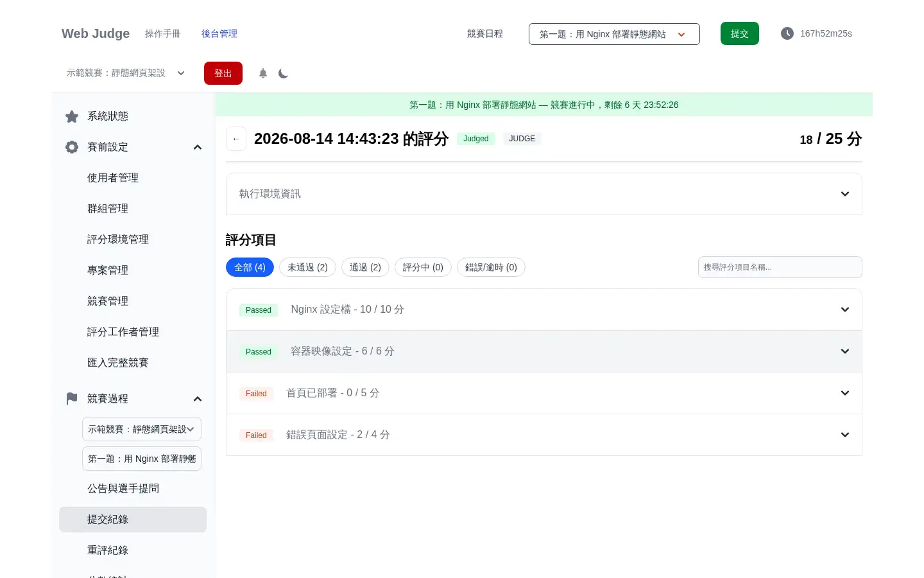Click the green 提交 button
The width and height of the screenshot is (924, 578).
point(740,33)
